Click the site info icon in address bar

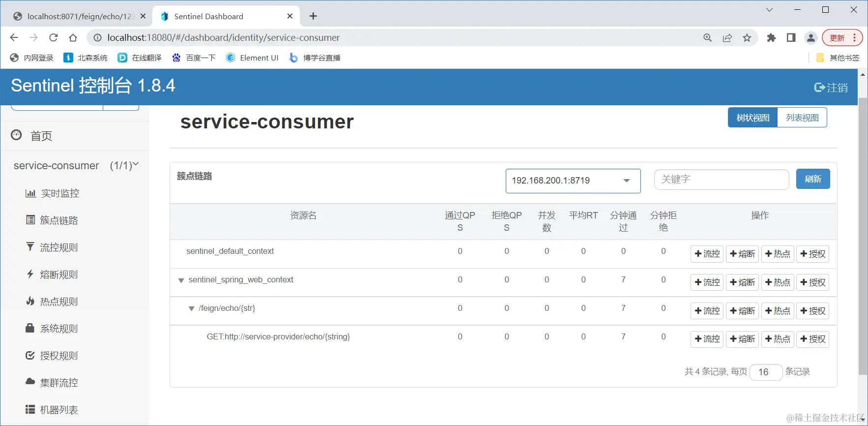click(97, 38)
